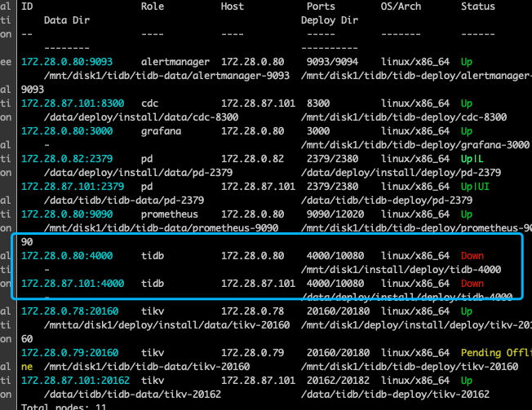Image resolution: width=532 pixels, height=410 pixels.
Task: Select data path /data/tidb/tidb-data/tikv-20162
Action: 132,395
